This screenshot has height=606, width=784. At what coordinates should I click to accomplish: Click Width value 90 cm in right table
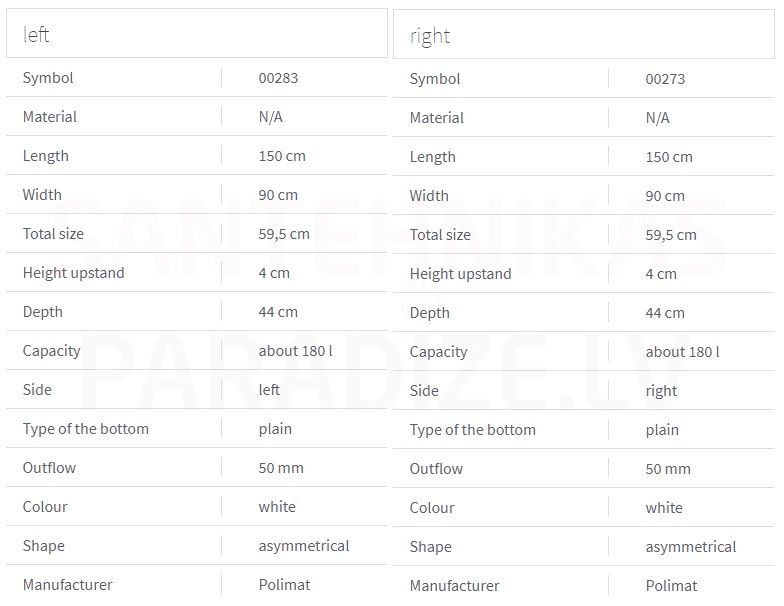click(x=665, y=196)
